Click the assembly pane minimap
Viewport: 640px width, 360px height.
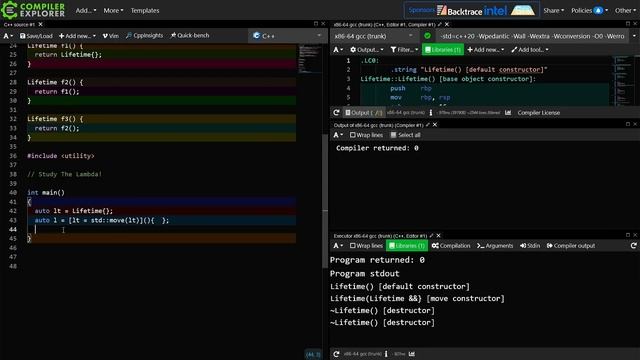pos(624,81)
